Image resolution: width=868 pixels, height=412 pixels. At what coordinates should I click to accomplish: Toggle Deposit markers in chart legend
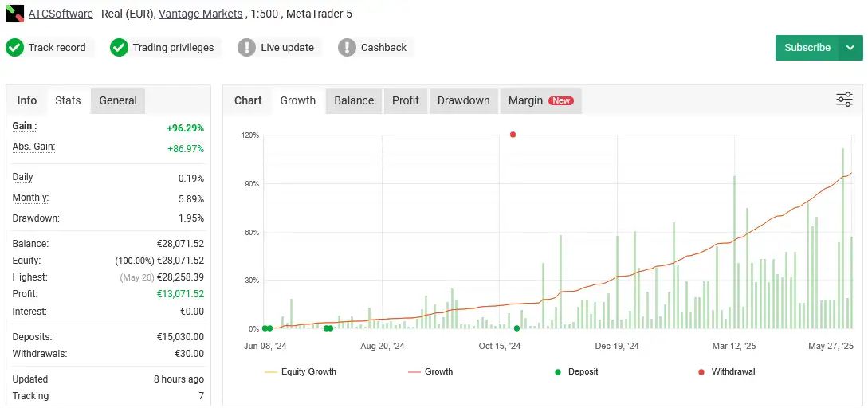[575, 371]
